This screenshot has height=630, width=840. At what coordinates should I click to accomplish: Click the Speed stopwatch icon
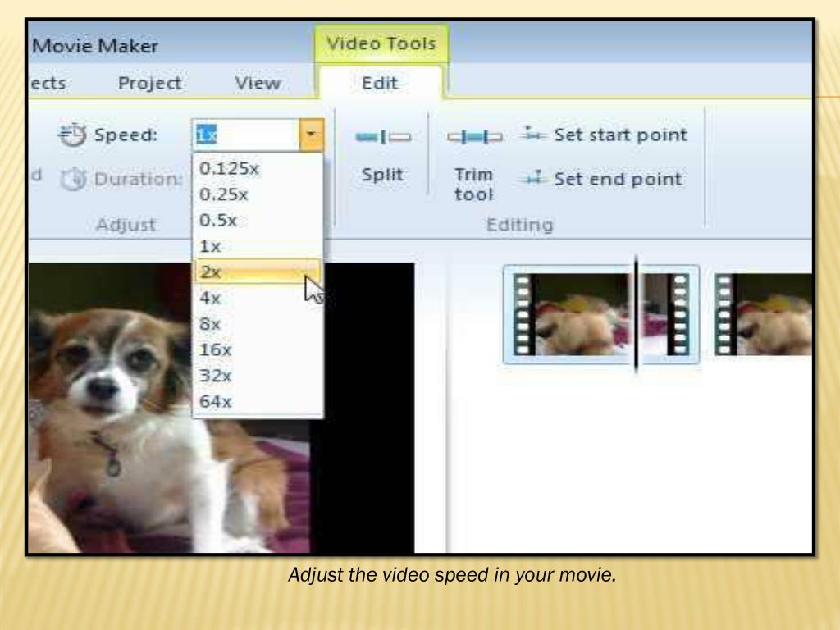[x=72, y=135]
